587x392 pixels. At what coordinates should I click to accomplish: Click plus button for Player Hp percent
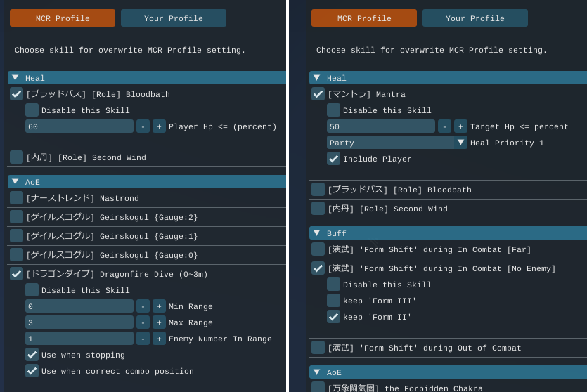tap(159, 126)
